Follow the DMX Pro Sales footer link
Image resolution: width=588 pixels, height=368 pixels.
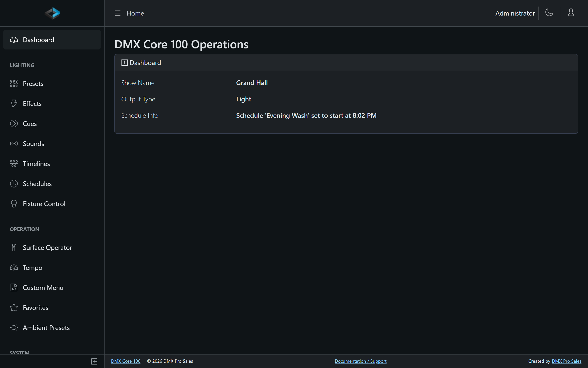pos(567,361)
